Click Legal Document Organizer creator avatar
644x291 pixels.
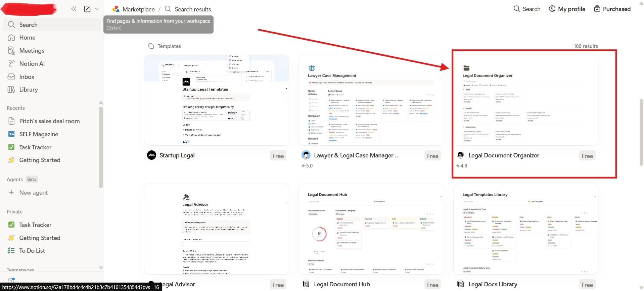[x=461, y=155]
